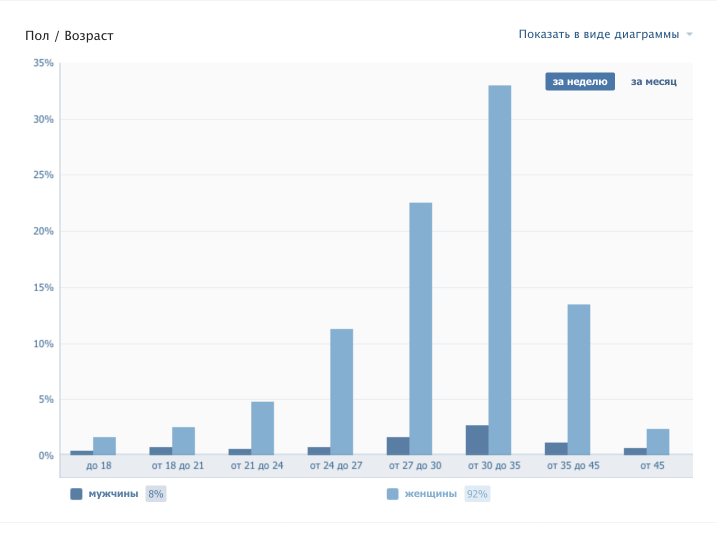Switch to the 'за месяц' period tab
The width and height of the screenshot is (717, 533).
653,82
